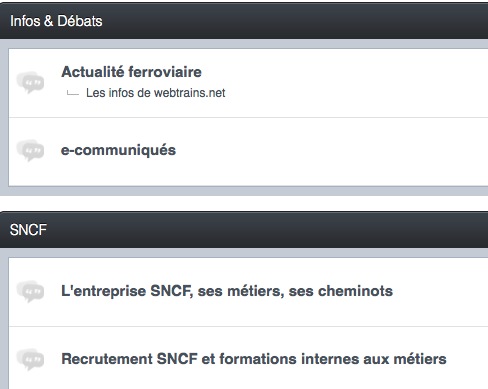Click the gray border under e-communiqués block

coord(244,191)
